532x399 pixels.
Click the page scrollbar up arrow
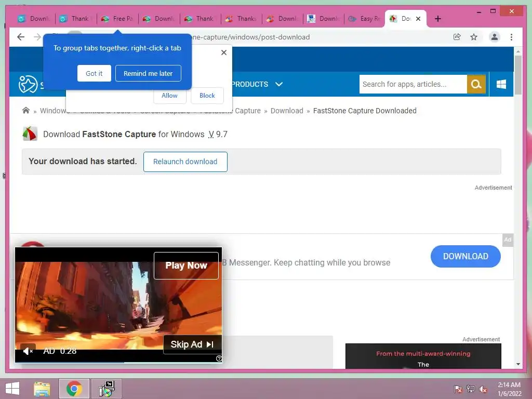518,51
